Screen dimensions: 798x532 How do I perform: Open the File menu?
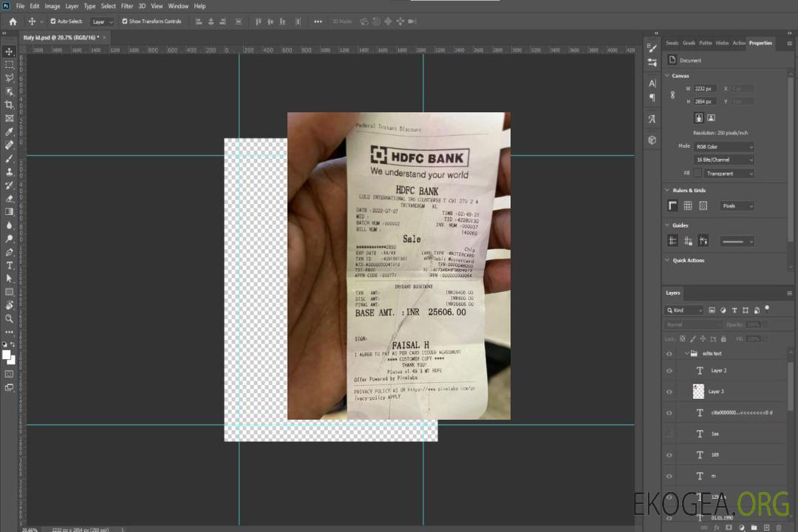coord(21,6)
